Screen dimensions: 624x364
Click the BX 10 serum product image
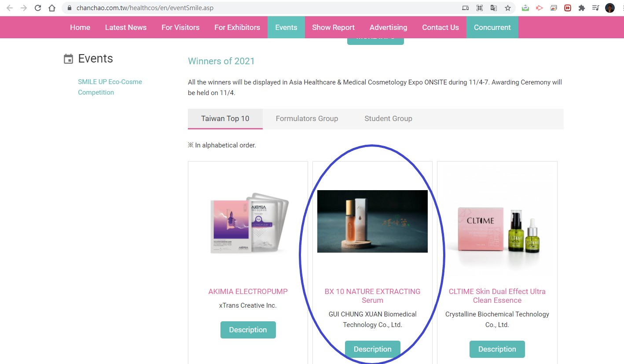point(372,221)
